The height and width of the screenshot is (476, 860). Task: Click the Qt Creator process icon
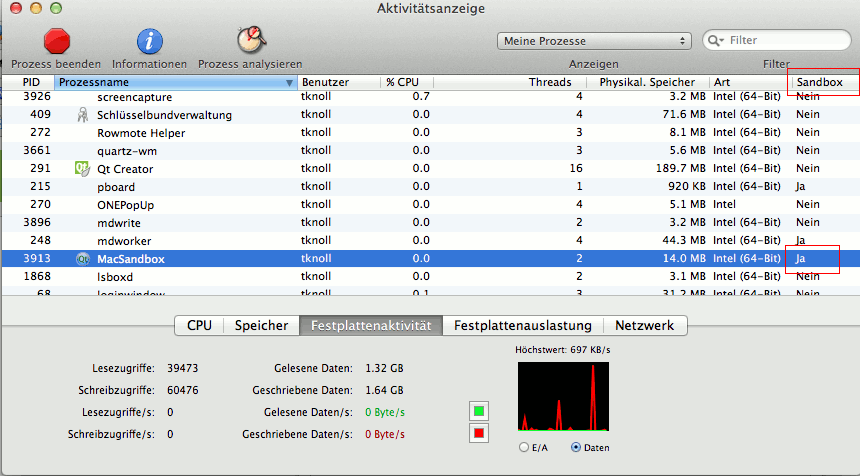(x=83, y=169)
